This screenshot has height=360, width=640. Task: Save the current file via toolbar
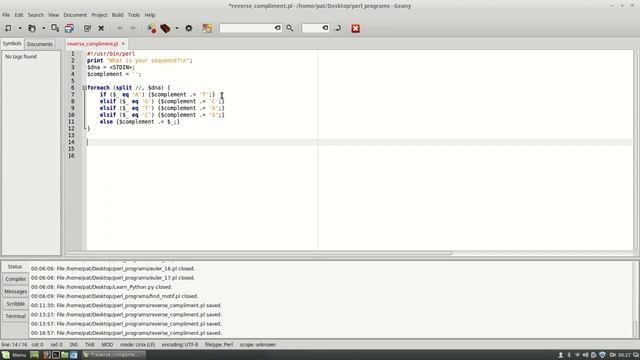(55, 28)
